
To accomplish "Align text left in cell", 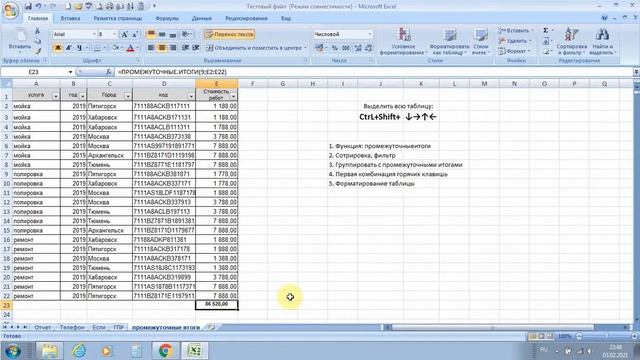I will [151, 48].
